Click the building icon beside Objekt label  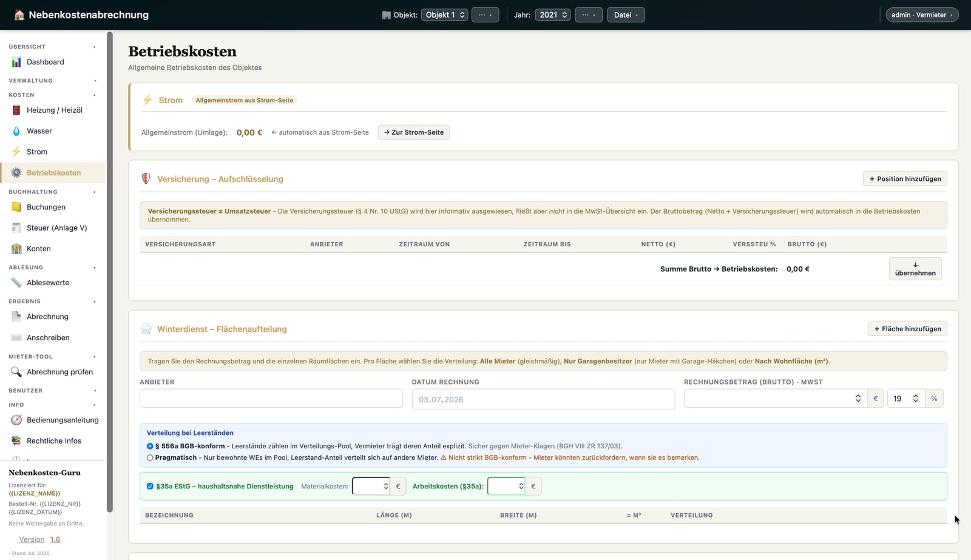click(x=386, y=15)
